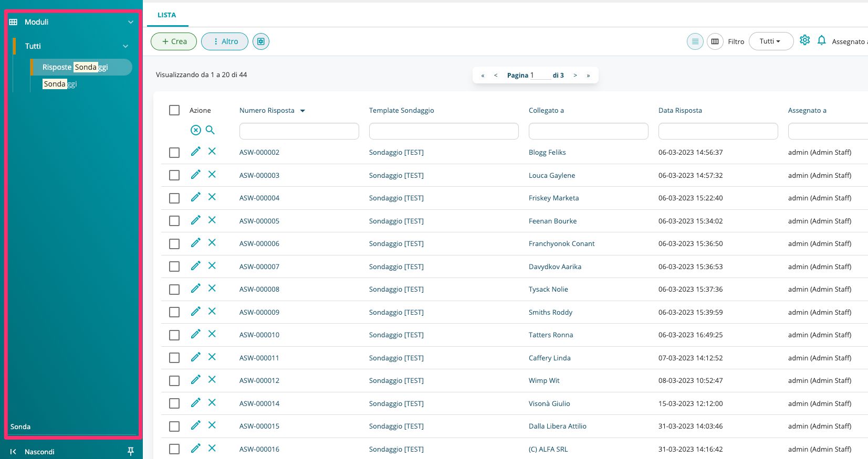Click the Numero Risposta filter field
The width and height of the screenshot is (868, 459).
click(x=299, y=131)
